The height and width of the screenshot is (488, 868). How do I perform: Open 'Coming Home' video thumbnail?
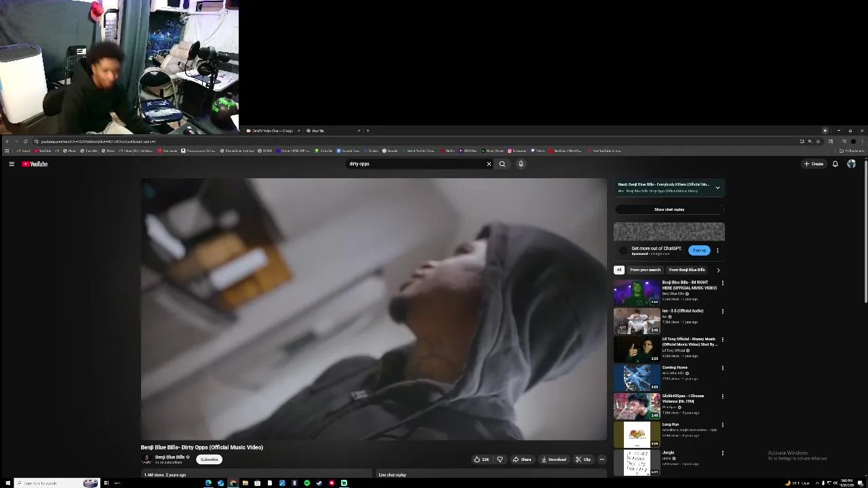(637, 378)
